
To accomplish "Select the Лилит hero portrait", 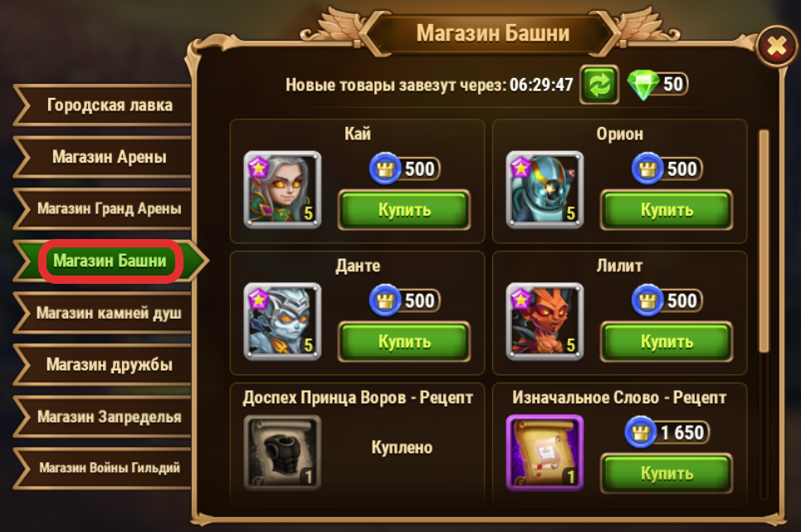I will coord(545,321).
